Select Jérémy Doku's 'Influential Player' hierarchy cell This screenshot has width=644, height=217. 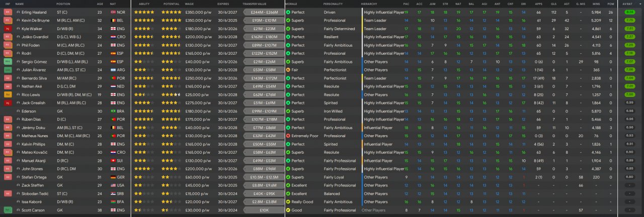378,128
